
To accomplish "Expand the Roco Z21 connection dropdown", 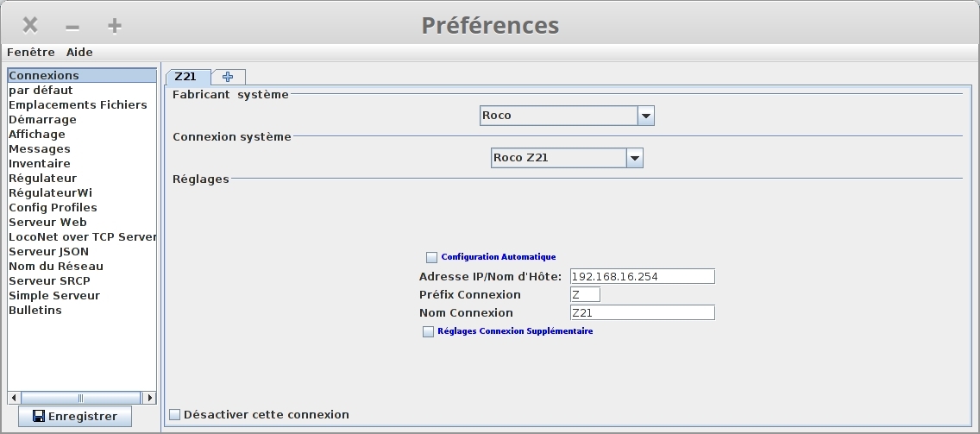I will [634, 158].
